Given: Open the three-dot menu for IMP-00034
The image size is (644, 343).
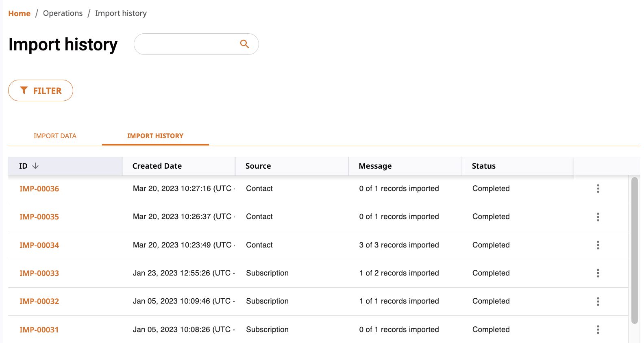Looking at the screenshot, I should 598,245.
